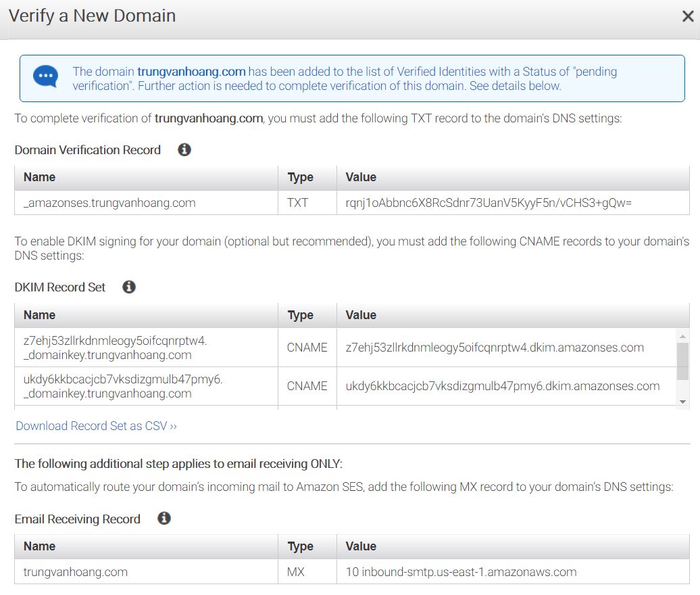Select the TXT record value string

pos(489,203)
